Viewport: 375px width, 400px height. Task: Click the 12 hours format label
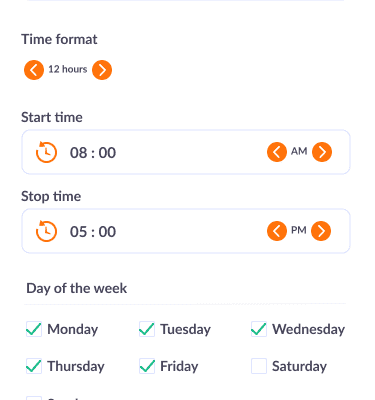[x=68, y=69]
